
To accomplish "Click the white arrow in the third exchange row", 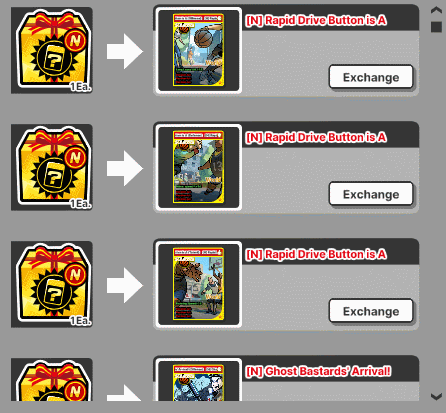I will [x=125, y=285].
